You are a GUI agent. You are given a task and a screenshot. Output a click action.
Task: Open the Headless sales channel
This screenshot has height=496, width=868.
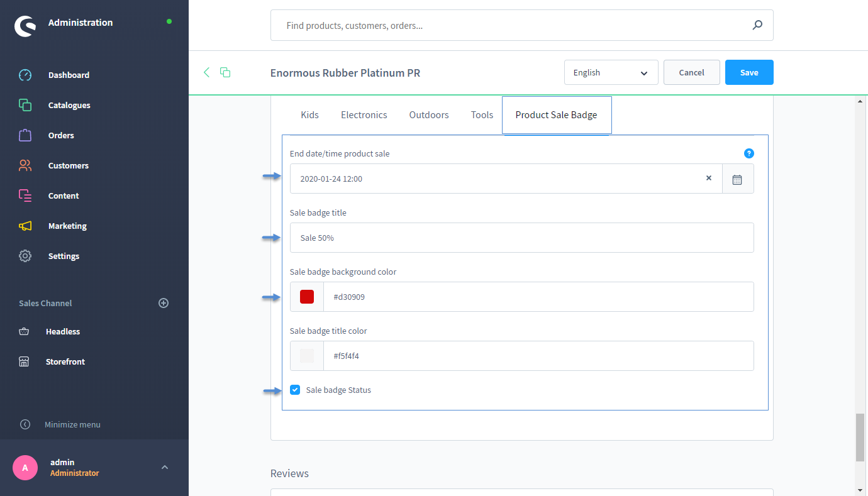(x=63, y=331)
